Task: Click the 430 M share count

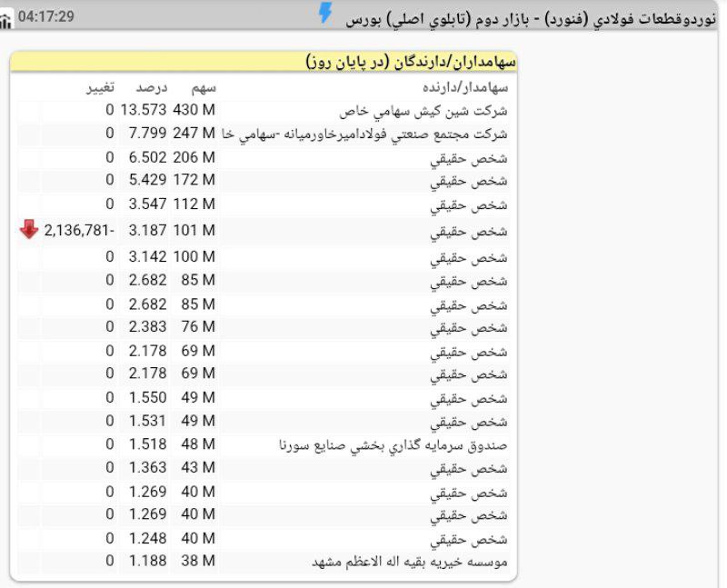Action: pyautogui.click(x=194, y=110)
